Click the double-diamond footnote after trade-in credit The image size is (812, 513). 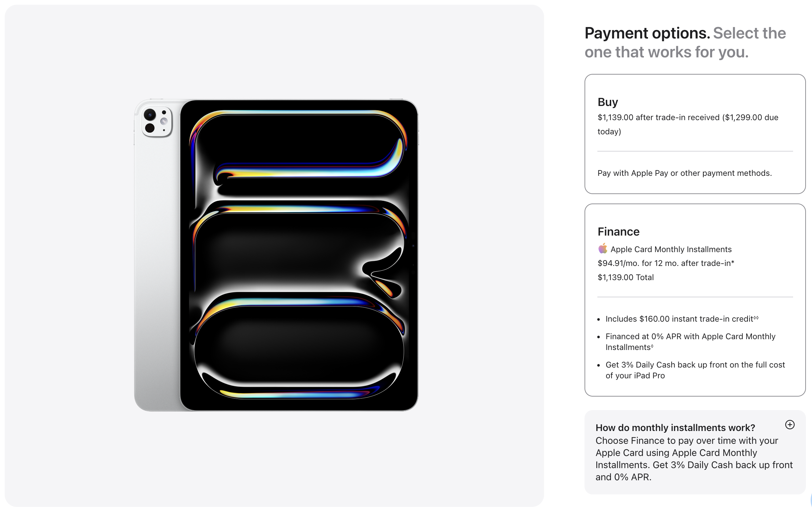756,318
